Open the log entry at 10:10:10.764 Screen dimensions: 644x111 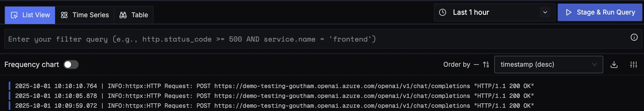click(274, 86)
